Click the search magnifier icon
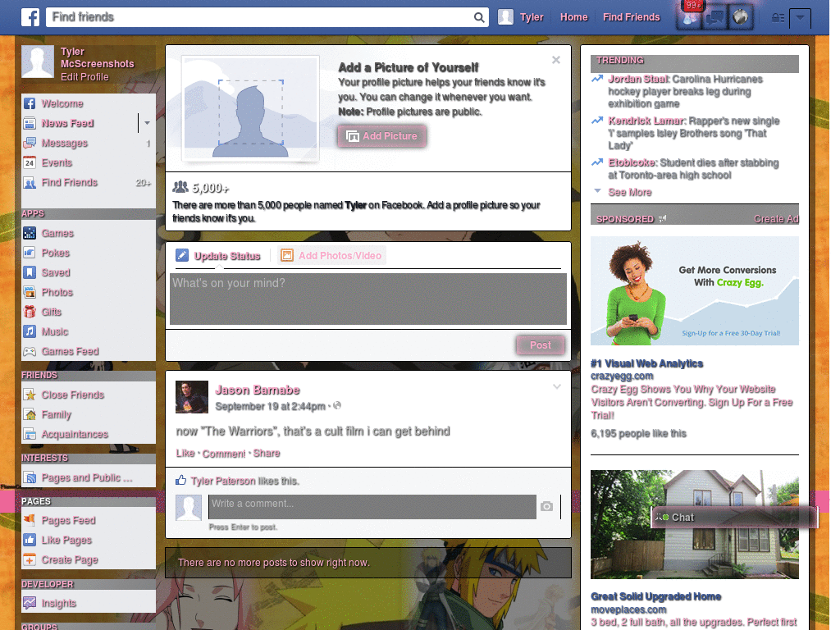Viewport: 840px width, 630px height. (479, 17)
